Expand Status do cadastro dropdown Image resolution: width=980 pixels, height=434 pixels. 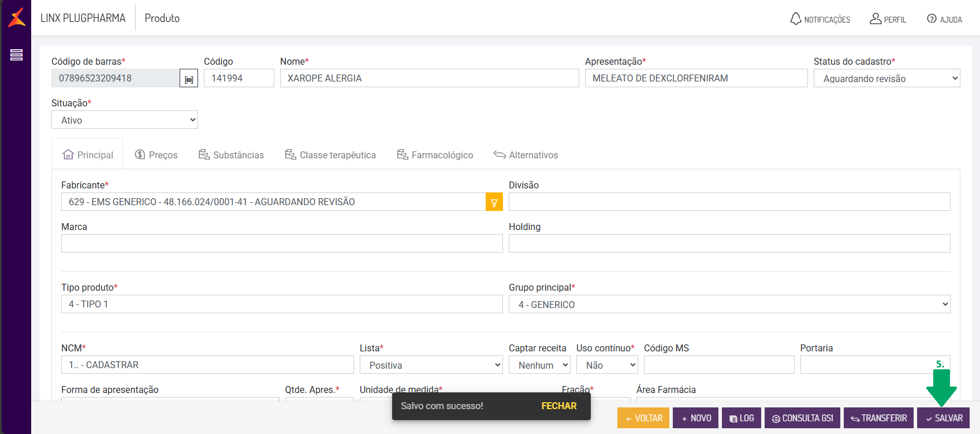(x=886, y=79)
